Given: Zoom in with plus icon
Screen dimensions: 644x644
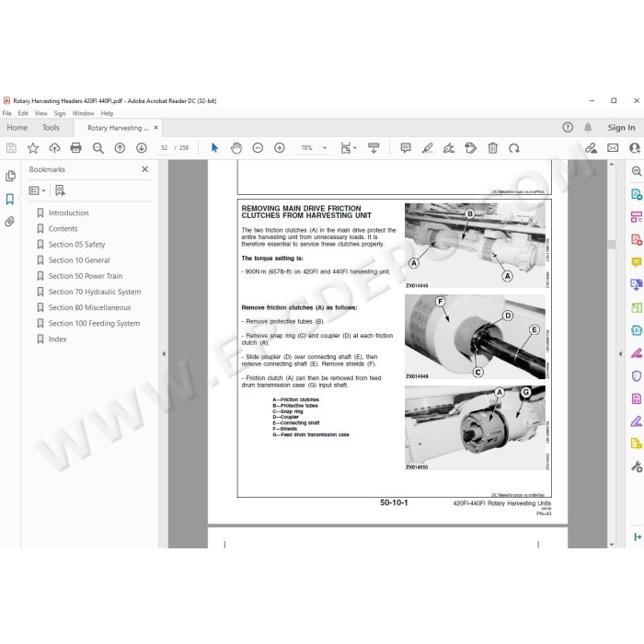Looking at the screenshot, I should click(280, 148).
